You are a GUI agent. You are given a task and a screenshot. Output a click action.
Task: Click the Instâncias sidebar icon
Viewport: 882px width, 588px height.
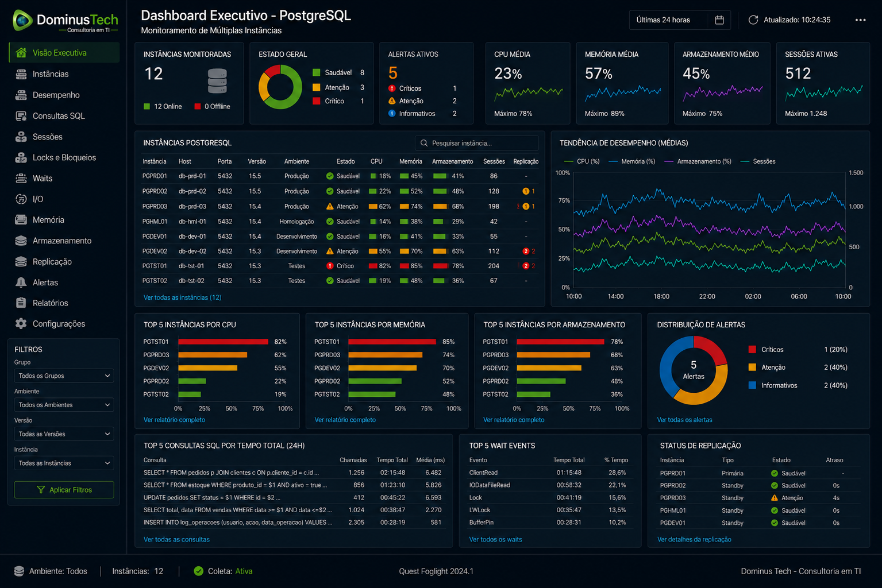21,74
